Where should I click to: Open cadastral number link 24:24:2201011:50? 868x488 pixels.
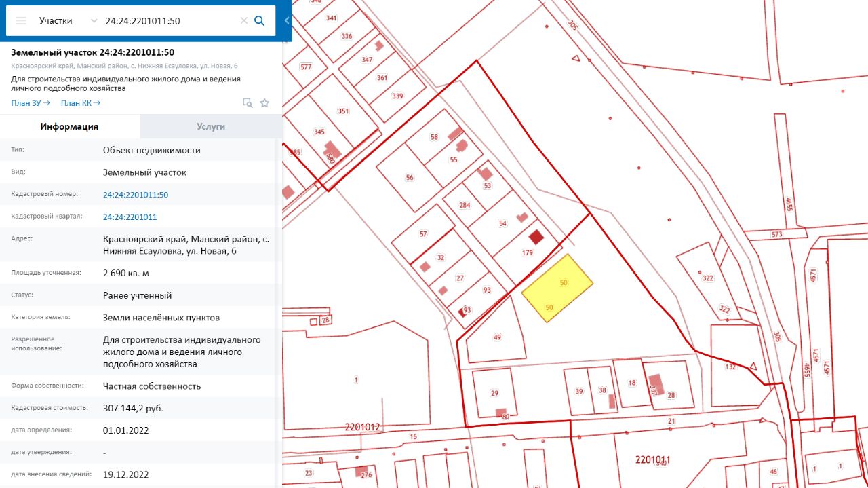click(136, 195)
